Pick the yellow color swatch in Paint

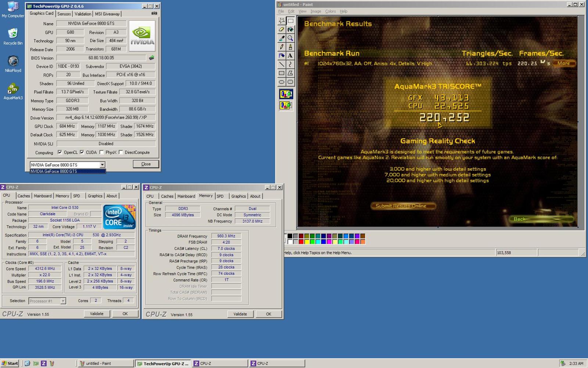pos(307,242)
